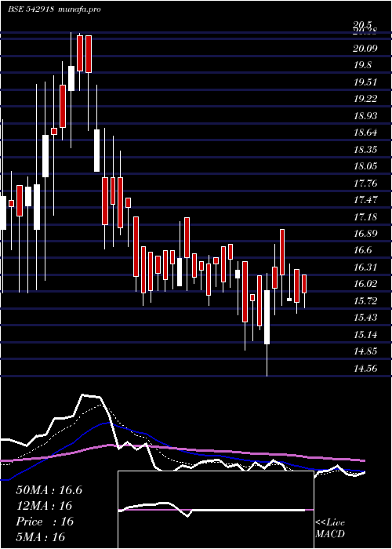Click the 18.64 price axis label

[365, 133]
